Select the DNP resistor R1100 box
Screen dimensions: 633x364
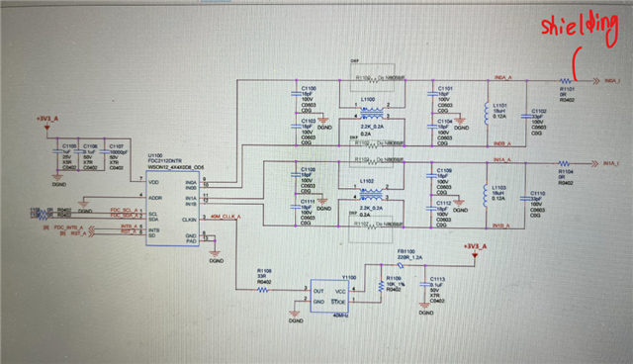tap(372, 77)
